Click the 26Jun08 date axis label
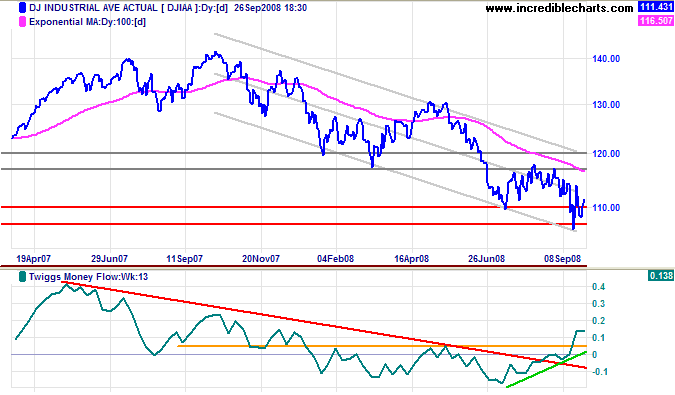This screenshot has height=395, width=675. pos(486,259)
